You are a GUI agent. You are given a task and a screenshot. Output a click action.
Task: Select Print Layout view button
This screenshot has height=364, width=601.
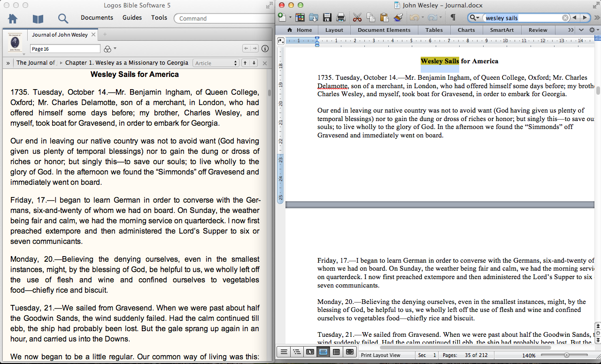(323, 352)
